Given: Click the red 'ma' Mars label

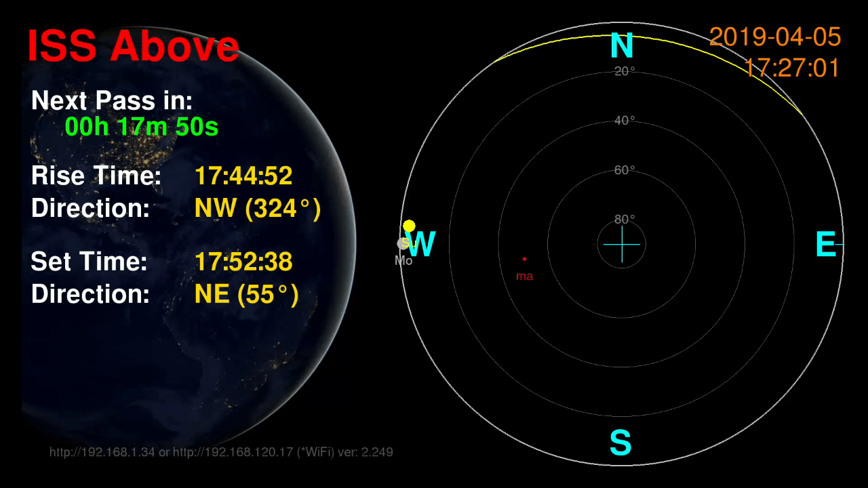Looking at the screenshot, I should pyautogui.click(x=524, y=276).
